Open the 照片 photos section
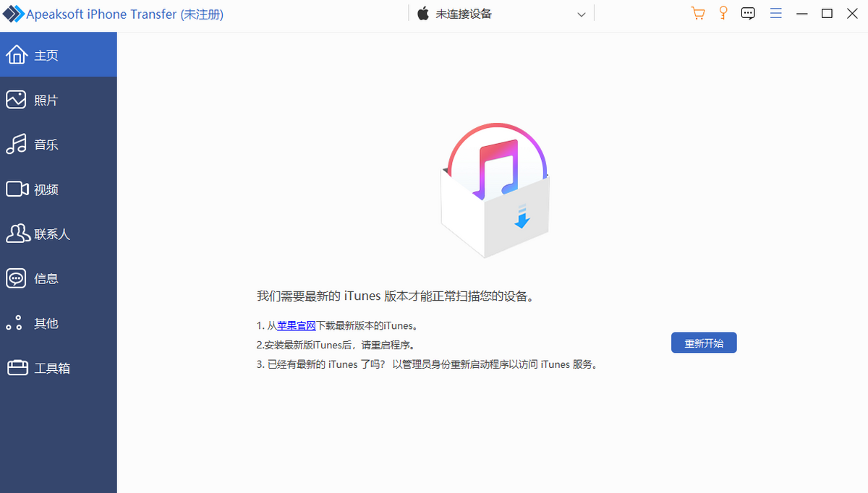 59,100
